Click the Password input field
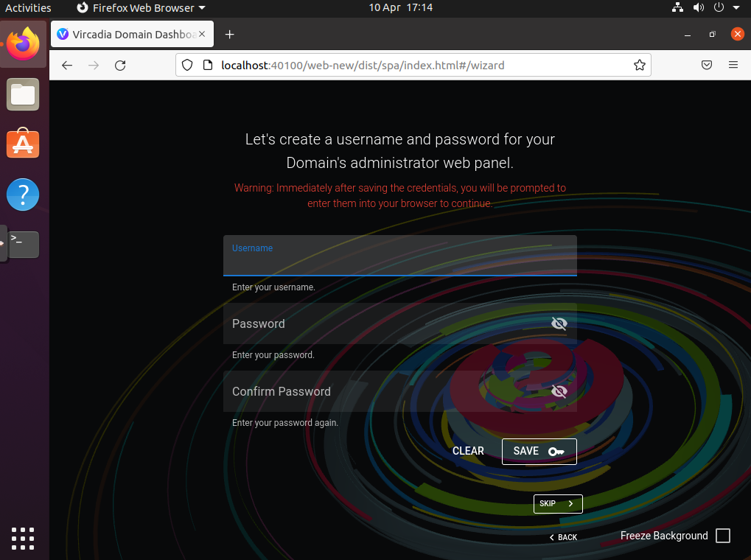The width and height of the screenshot is (751, 560). (x=400, y=323)
